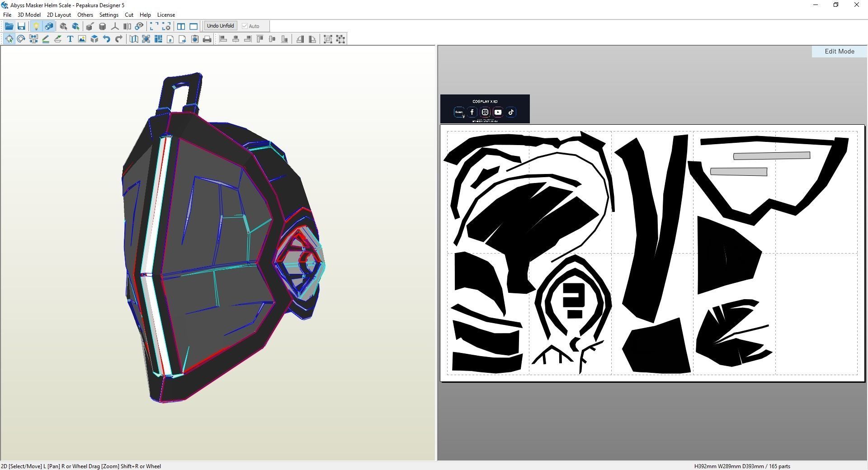Click the corner brackets with gear icon
Screen dimensions: 868x470
click(x=166, y=26)
